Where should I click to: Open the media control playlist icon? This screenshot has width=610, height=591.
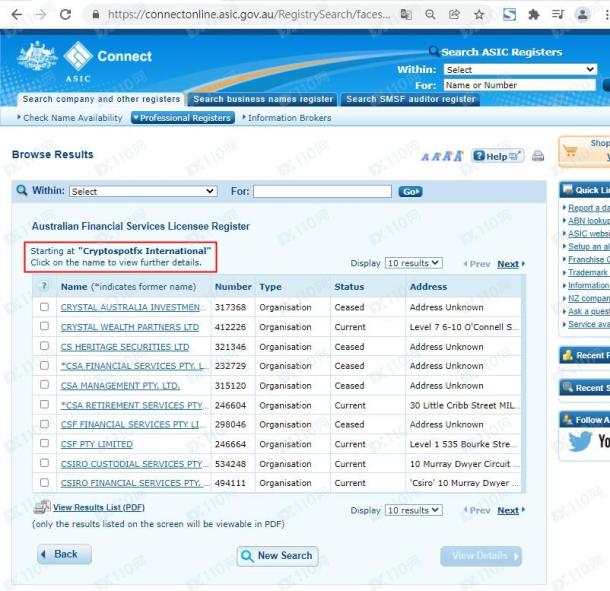click(x=558, y=15)
